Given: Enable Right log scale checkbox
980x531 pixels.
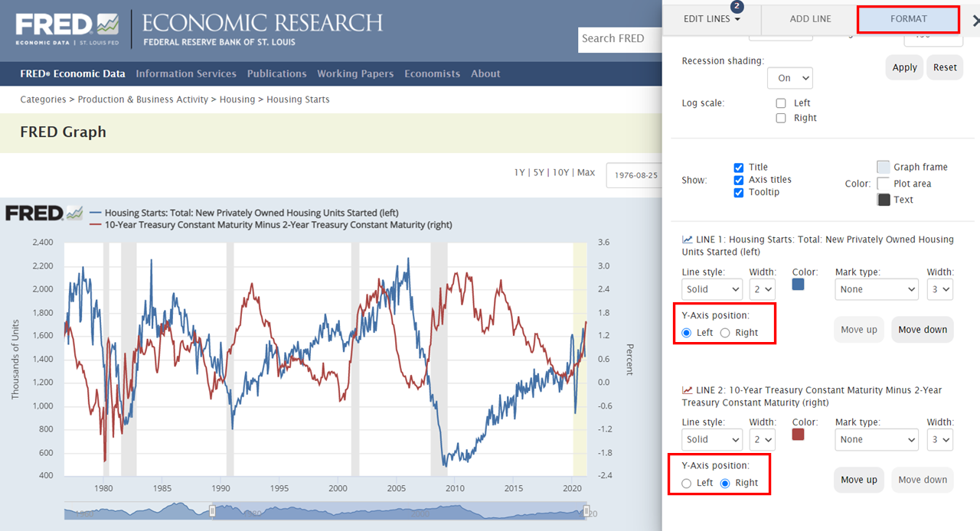Looking at the screenshot, I should click(781, 118).
